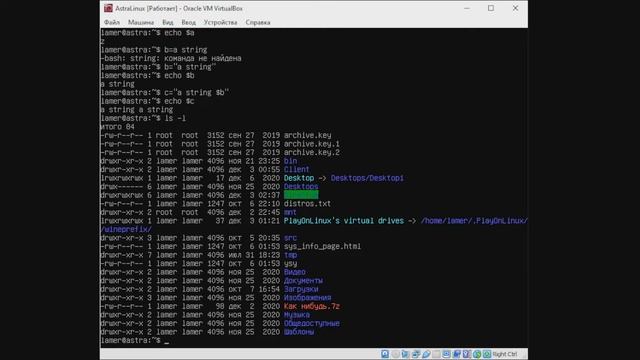Click the red Как-нибудь.7z archive name
Image resolution: width=640 pixels, height=360 pixels.
tap(311, 306)
